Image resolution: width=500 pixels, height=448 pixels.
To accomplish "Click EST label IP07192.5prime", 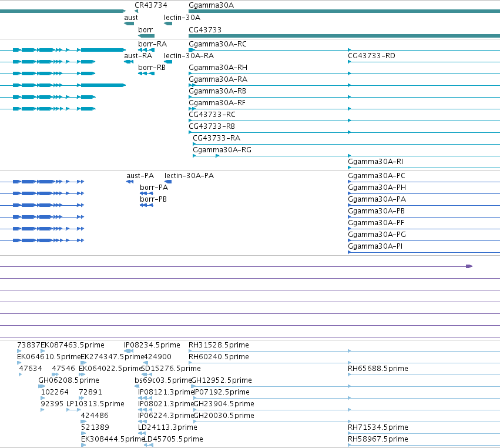I will pos(222,392).
